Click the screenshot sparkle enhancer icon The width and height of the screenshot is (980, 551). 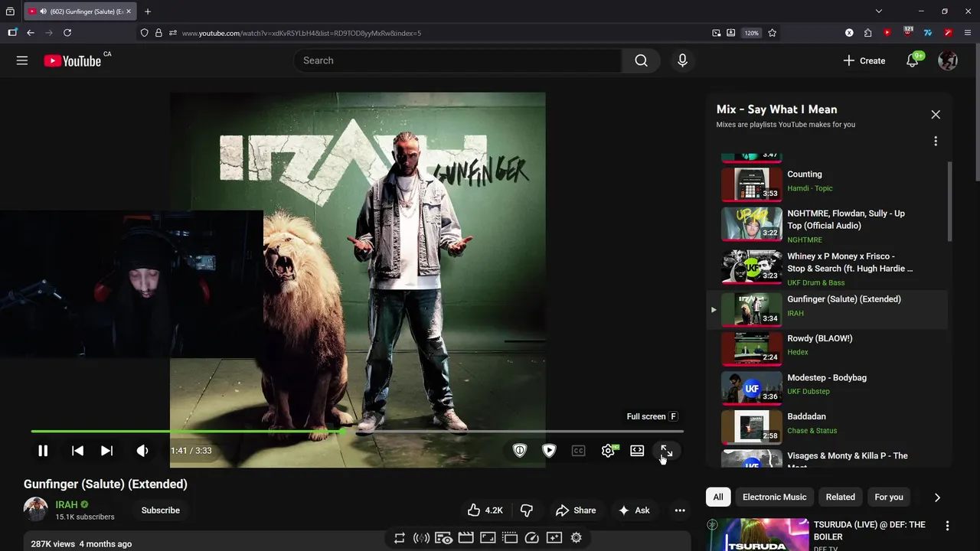[x=554, y=538]
